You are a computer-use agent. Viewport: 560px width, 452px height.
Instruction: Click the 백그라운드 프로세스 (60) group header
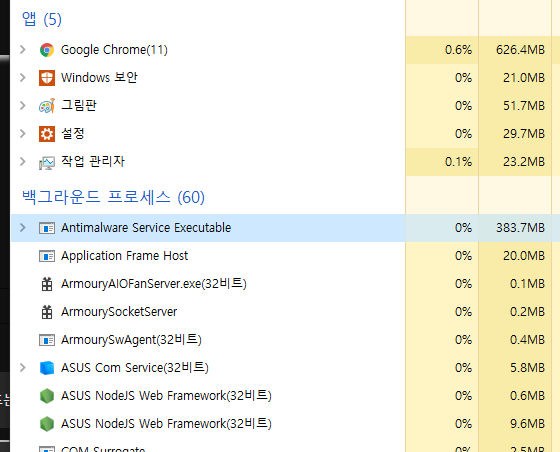click(113, 197)
